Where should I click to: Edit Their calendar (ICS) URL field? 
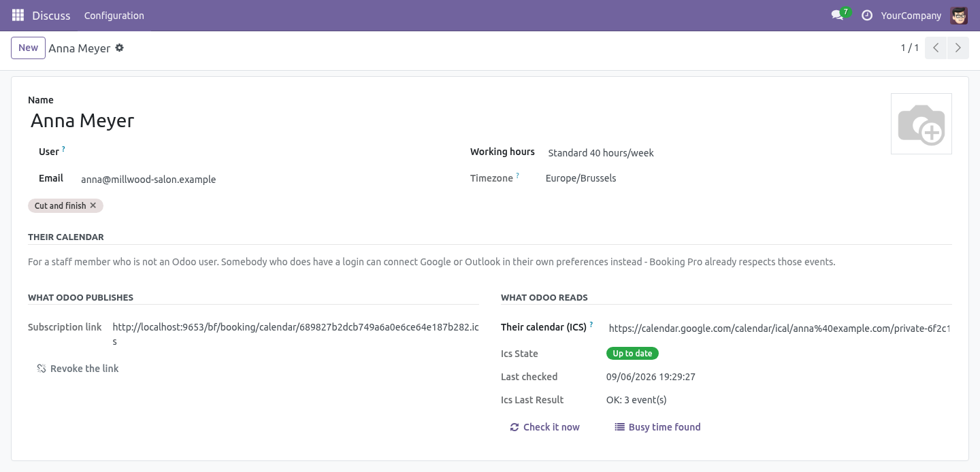779,328
